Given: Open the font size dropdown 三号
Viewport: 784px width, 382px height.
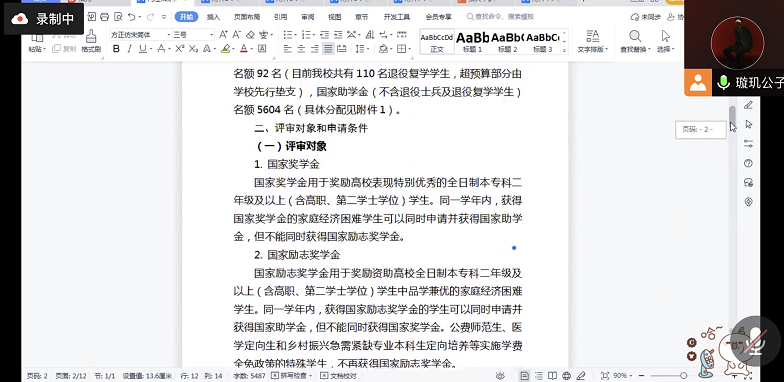Looking at the screenshot, I should pyautogui.click(x=194, y=34).
